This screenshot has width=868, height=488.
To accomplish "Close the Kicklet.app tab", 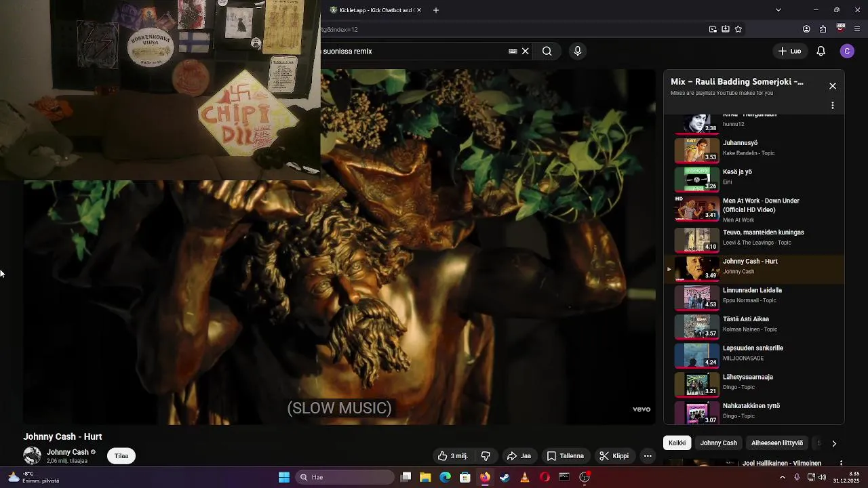I will click(x=418, y=10).
